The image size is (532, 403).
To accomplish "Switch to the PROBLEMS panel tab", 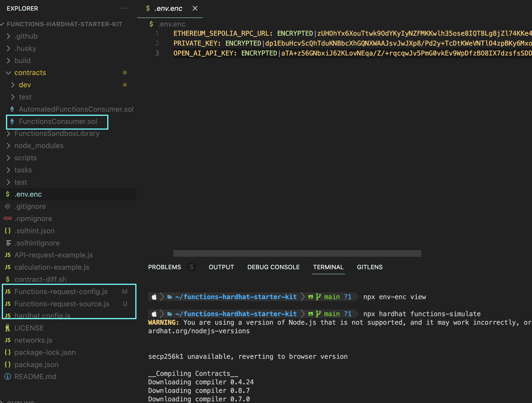I will coord(165,267).
